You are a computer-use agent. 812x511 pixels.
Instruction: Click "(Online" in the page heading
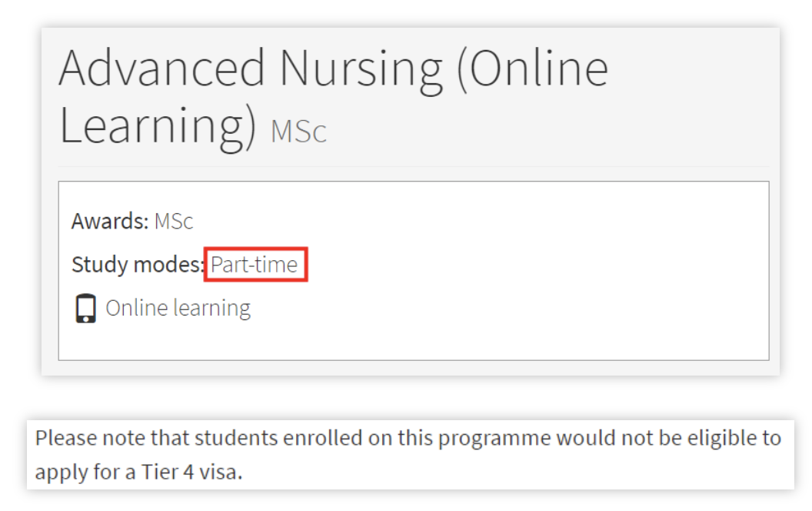532,68
